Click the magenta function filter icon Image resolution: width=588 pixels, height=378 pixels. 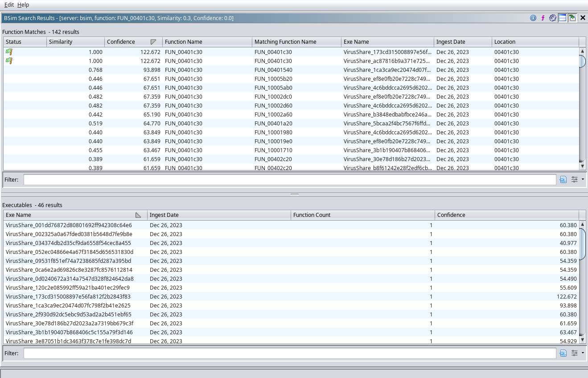coord(543,18)
